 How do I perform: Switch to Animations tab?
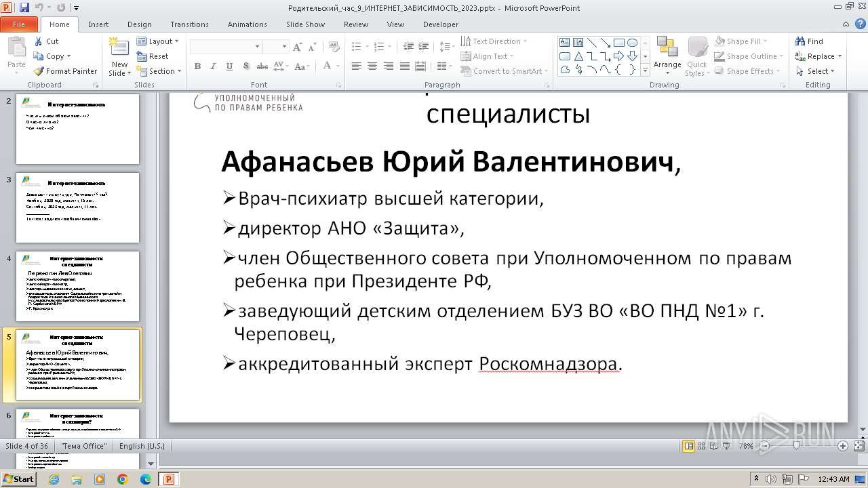click(248, 24)
